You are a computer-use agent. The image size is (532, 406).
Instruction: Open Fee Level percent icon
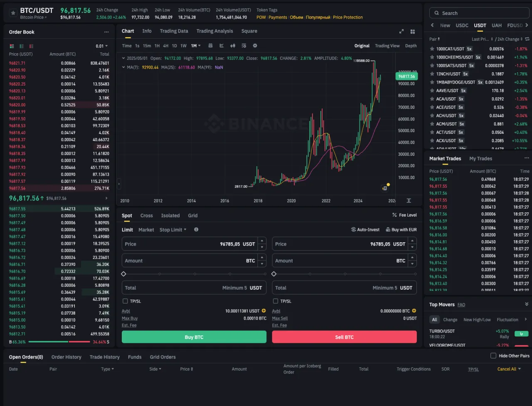point(394,215)
